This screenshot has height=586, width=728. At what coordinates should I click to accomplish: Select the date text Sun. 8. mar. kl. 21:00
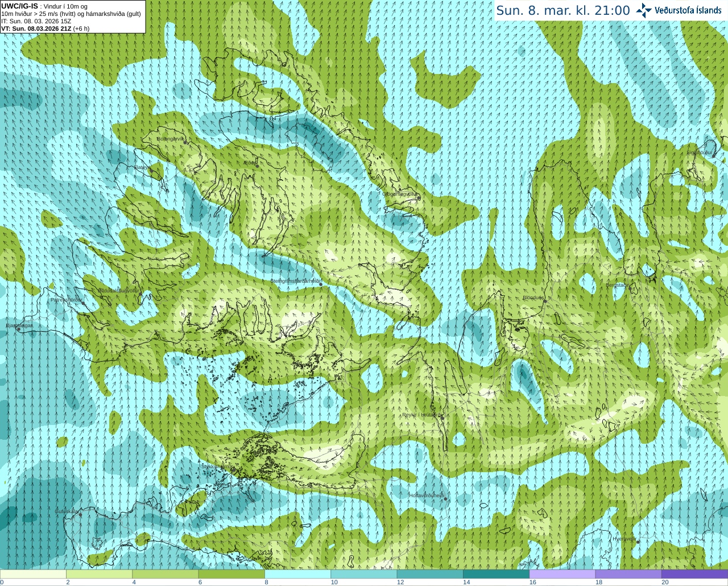point(563,11)
